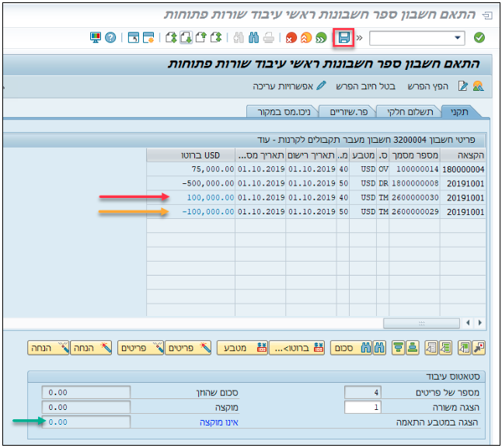Click assignment cell 180000004
The height and width of the screenshot is (448, 502).
463,169
